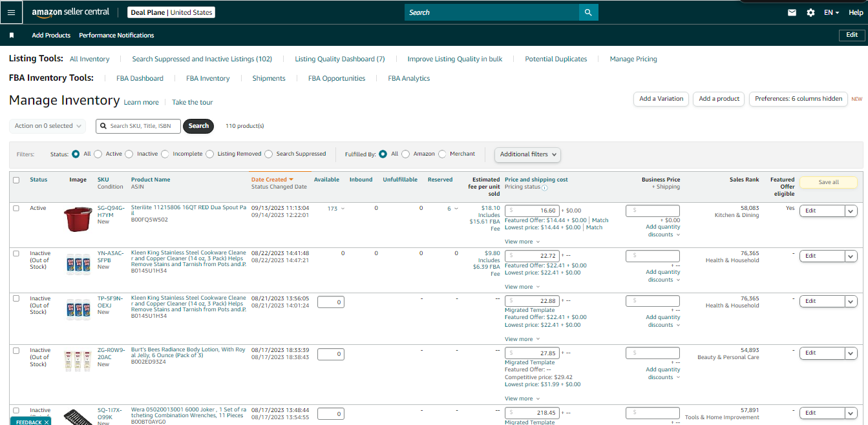Open the Potential Duplicates tab
The height and width of the screenshot is (425, 868).
coord(556,59)
